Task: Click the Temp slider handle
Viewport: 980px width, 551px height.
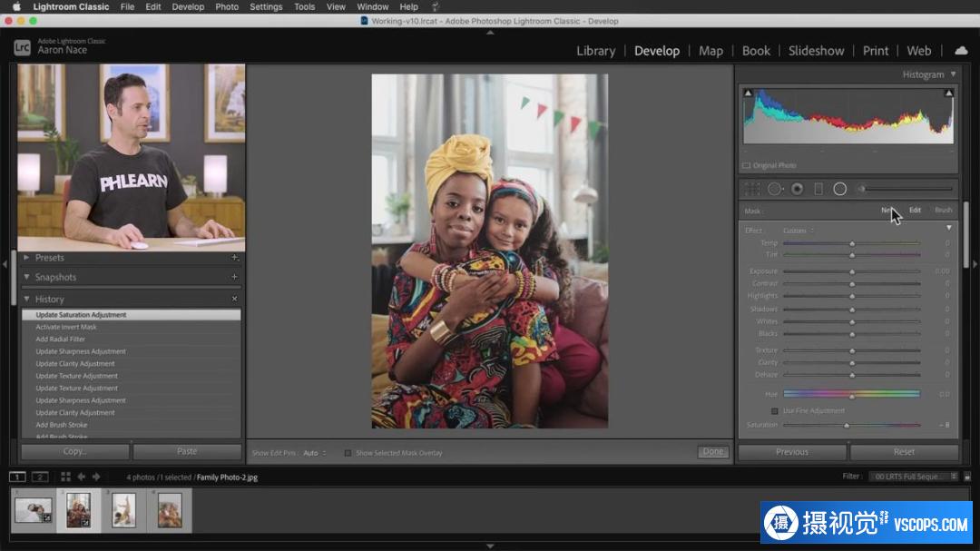Action: coord(852,243)
